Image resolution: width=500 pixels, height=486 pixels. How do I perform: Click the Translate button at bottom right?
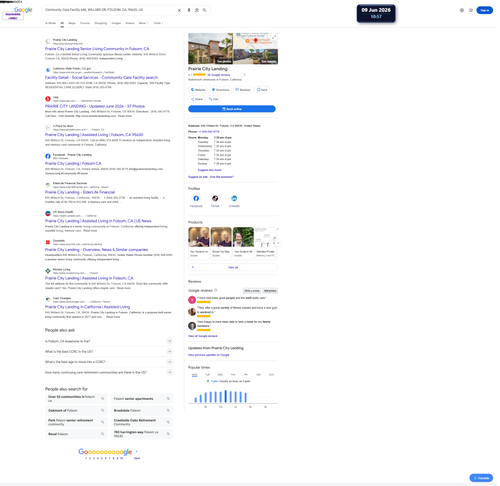481,478
